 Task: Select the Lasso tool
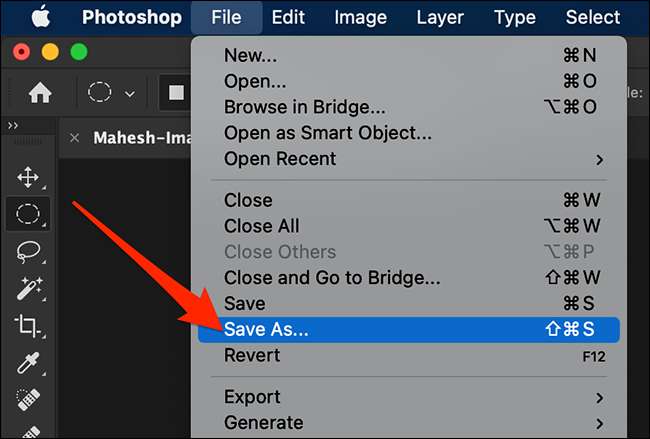pyautogui.click(x=28, y=252)
